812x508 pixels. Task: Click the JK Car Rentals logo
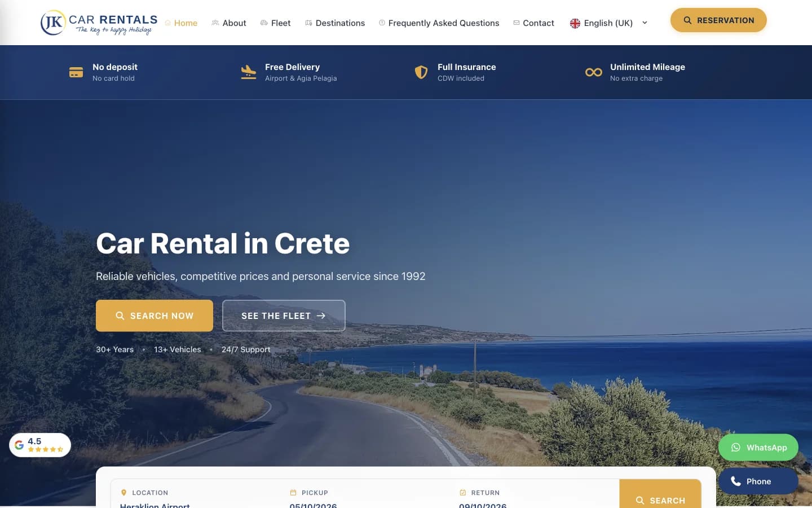click(x=99, y=23)
